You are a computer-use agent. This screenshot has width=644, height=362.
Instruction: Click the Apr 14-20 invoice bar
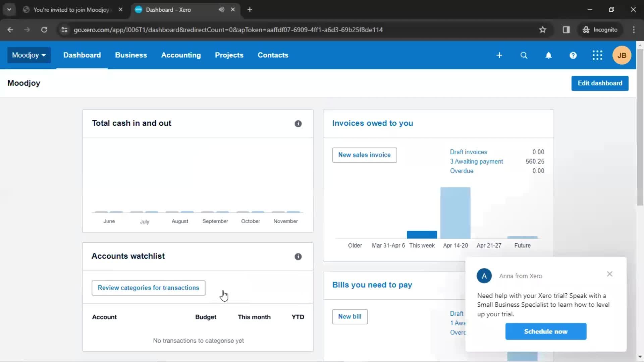tap(455, 213)
